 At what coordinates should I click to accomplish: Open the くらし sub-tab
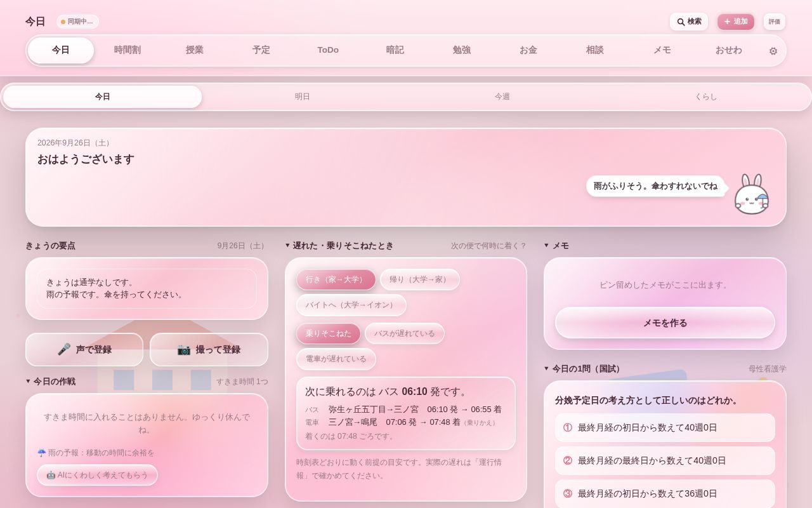pos(706,97)
